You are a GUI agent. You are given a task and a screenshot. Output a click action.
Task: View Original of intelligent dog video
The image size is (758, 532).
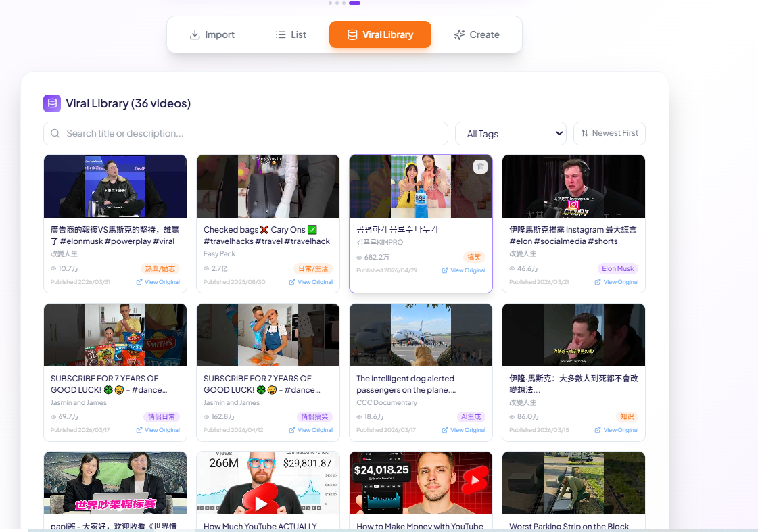tap(464, 429)
